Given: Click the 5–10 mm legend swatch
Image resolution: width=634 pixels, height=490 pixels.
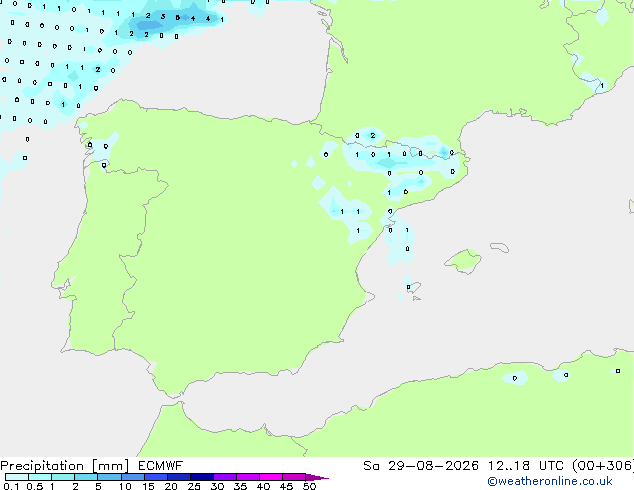Looking at the screenshot, I should point(109,477).
